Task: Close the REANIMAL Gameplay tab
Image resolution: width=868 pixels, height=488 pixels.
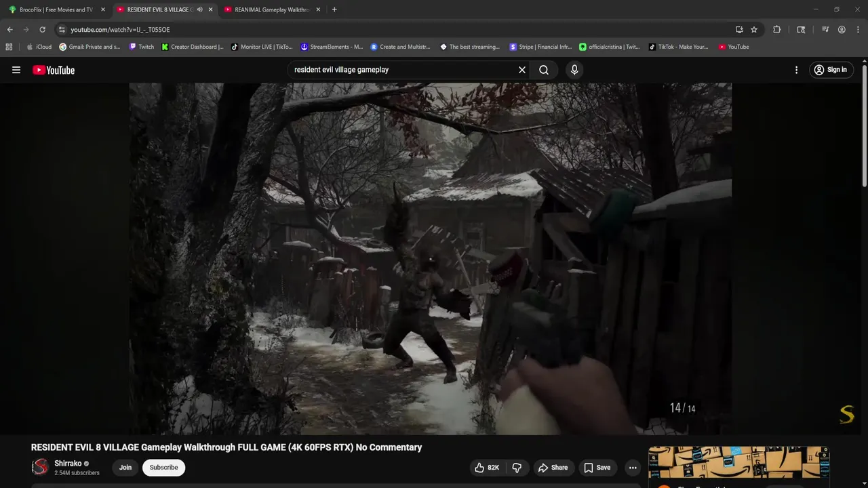Action: [x=318, y=9]
